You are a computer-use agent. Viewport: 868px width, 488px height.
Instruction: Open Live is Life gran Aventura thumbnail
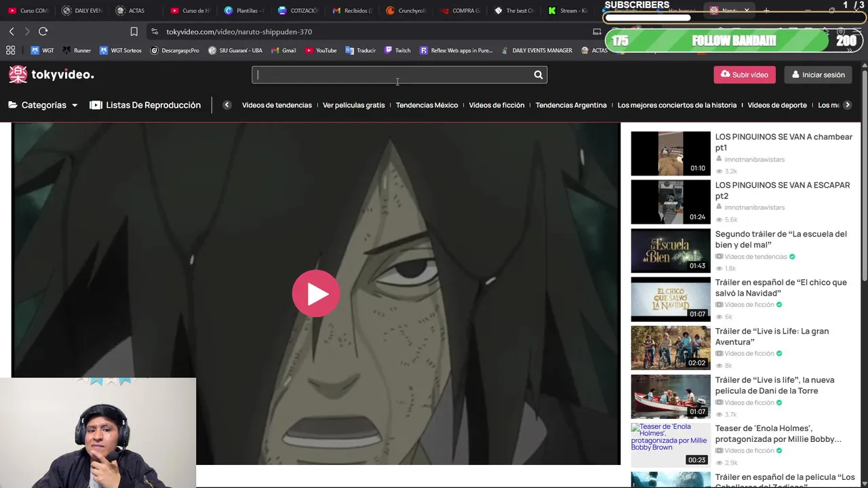click(671, 348)
